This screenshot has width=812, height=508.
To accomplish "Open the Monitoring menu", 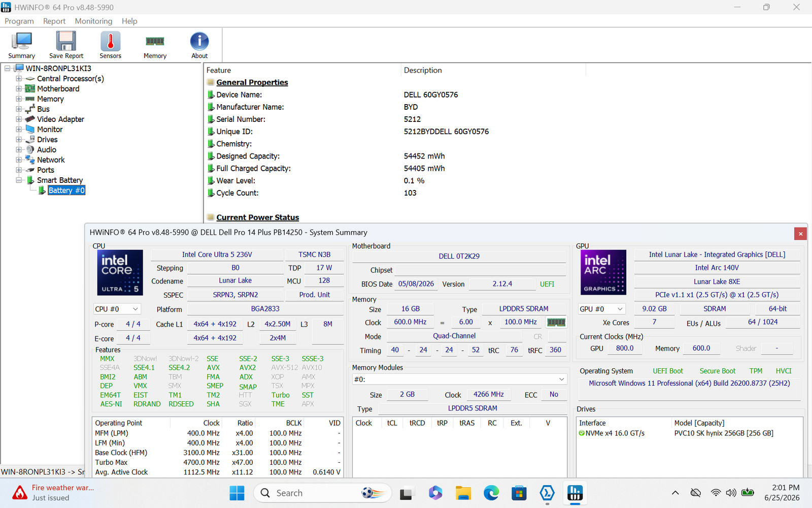I will 93,21.
